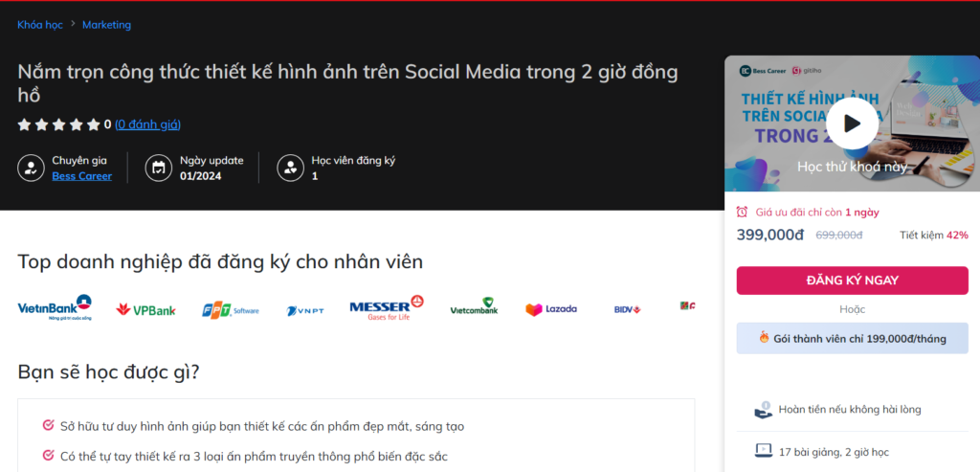Click the refund guarantee hand icon

click(763, 410)
